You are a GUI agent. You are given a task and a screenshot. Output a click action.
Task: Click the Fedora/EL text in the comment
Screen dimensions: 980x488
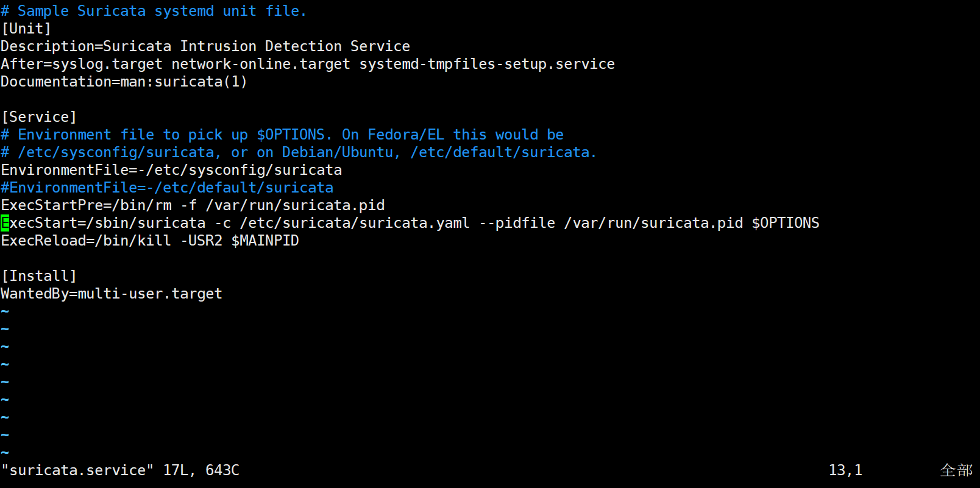coord(405,135)
